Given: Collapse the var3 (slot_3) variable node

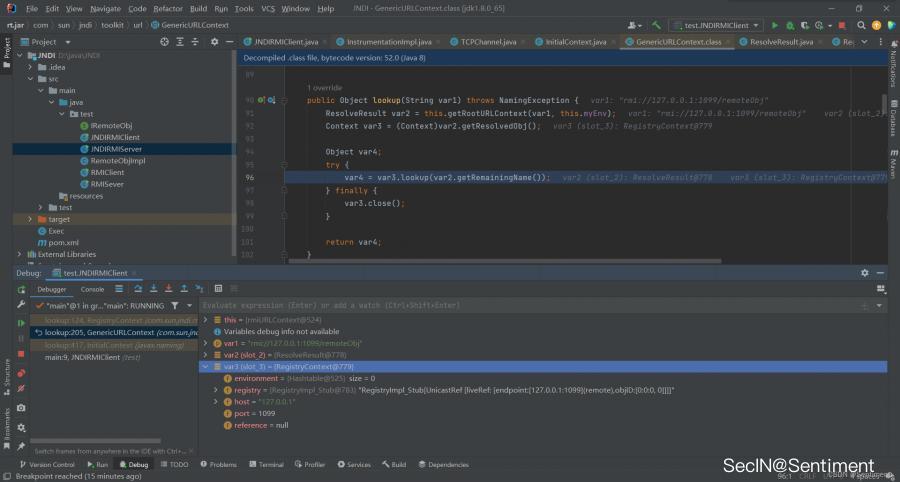Looking at the screenshot, I should tap(206, 367).
